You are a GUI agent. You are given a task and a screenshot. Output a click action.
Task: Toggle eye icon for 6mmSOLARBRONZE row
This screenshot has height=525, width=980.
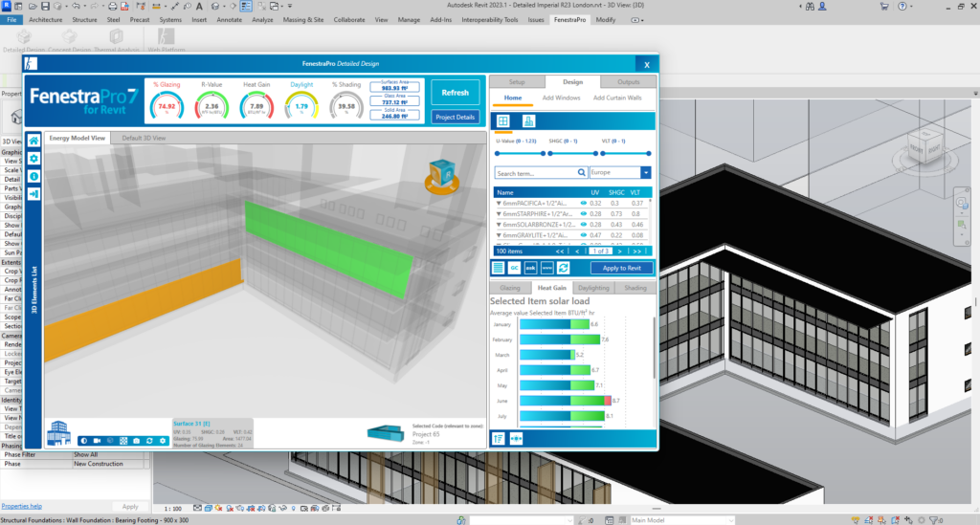pos(583,224)
